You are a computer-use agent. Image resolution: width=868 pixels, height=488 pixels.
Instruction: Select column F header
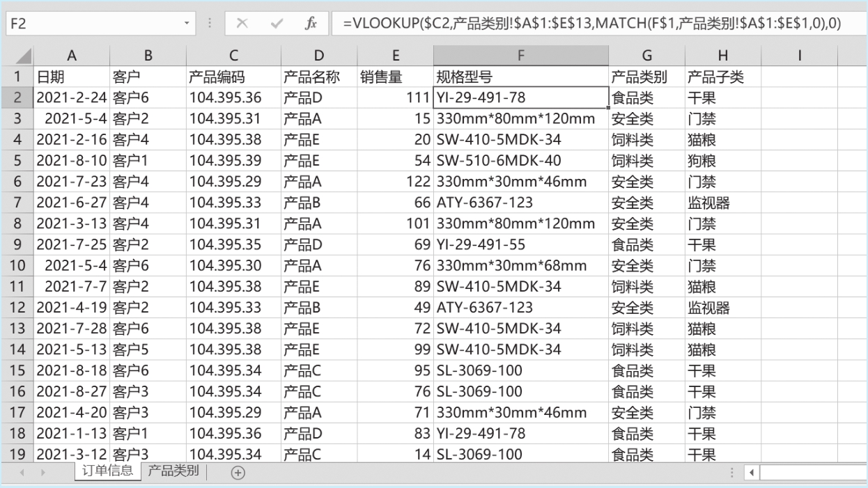520,56
